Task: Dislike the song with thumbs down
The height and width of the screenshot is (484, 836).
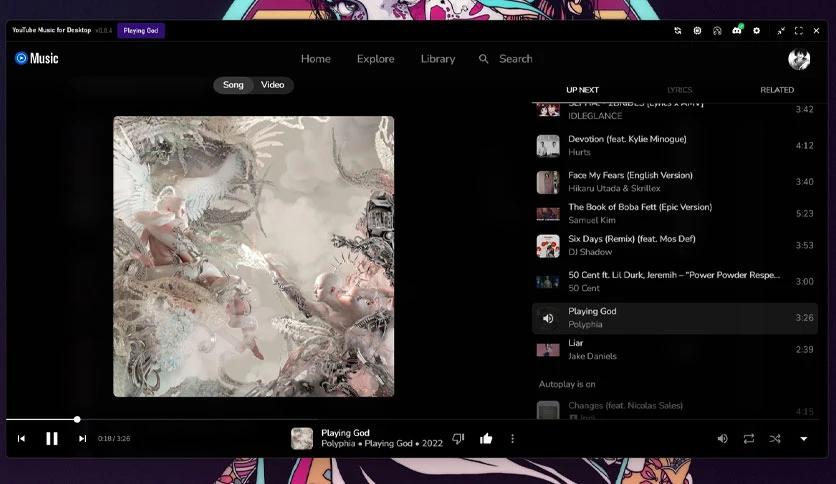Action: (458, 438)
